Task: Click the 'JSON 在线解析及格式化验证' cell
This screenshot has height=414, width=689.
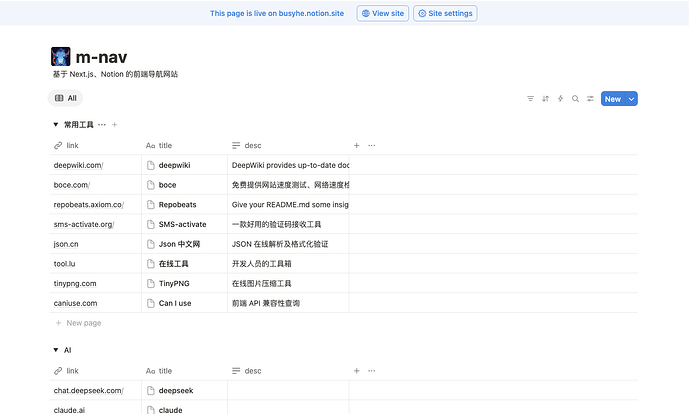Action: pyautogui.click(x=289, y=244)
